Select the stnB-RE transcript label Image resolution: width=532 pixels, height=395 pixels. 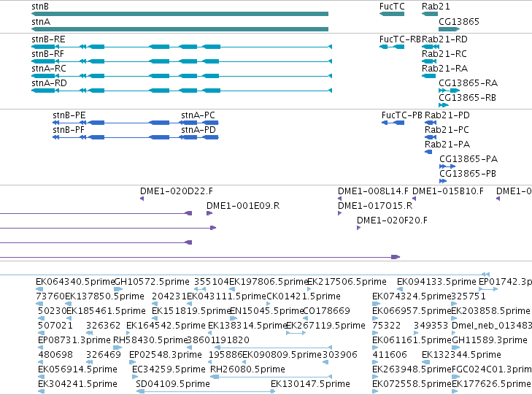point(48,39)
